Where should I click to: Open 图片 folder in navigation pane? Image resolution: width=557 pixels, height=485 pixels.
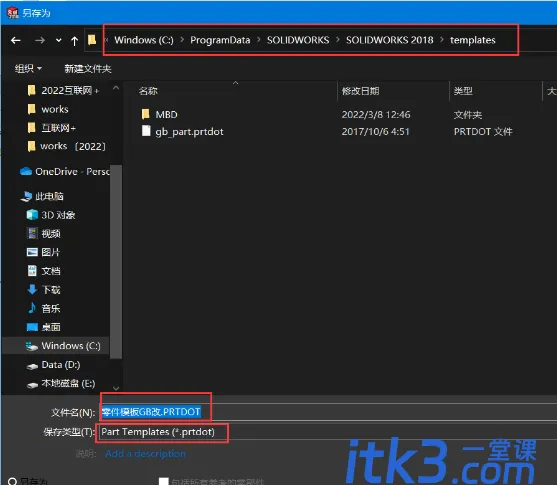(43, 252)
